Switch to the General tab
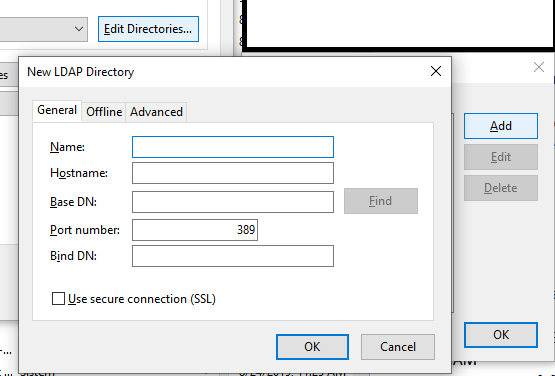Viewport: 555px width, 376px height. pos(57,110)
